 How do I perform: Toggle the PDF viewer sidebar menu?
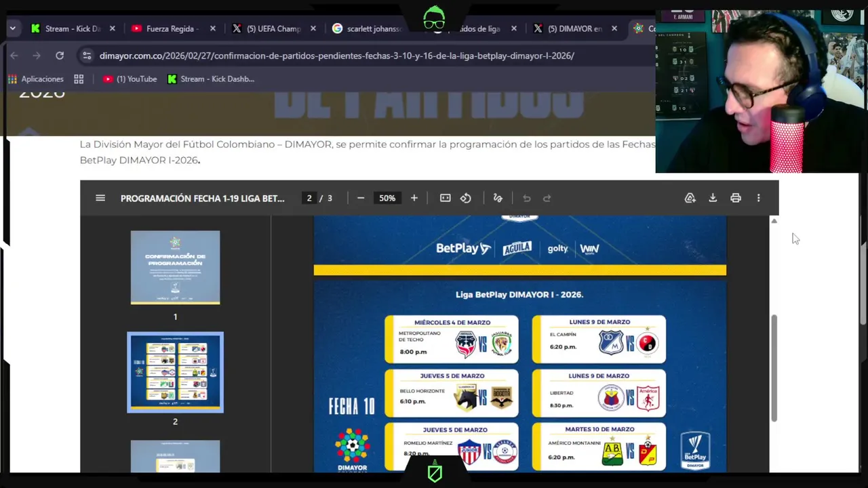[100, 198]
